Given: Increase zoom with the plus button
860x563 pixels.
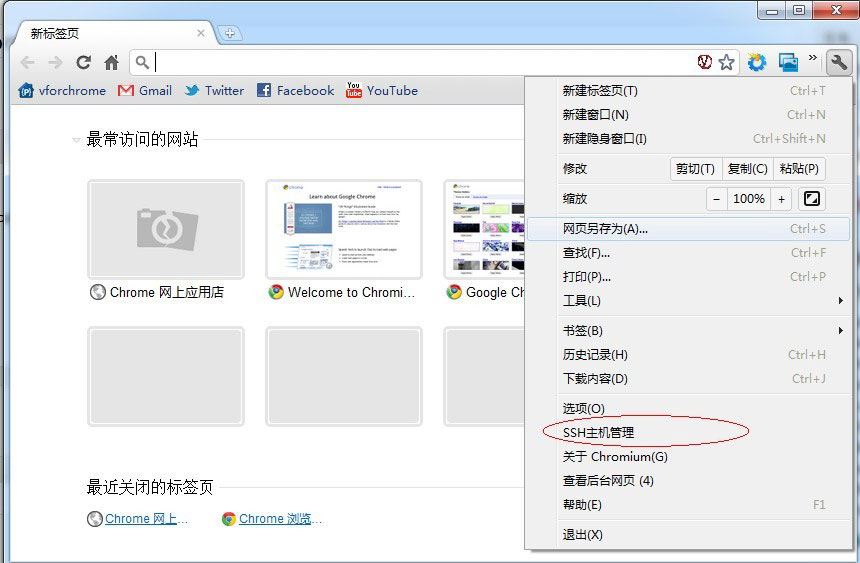Looking at the screenshot, I should [782, 199].
